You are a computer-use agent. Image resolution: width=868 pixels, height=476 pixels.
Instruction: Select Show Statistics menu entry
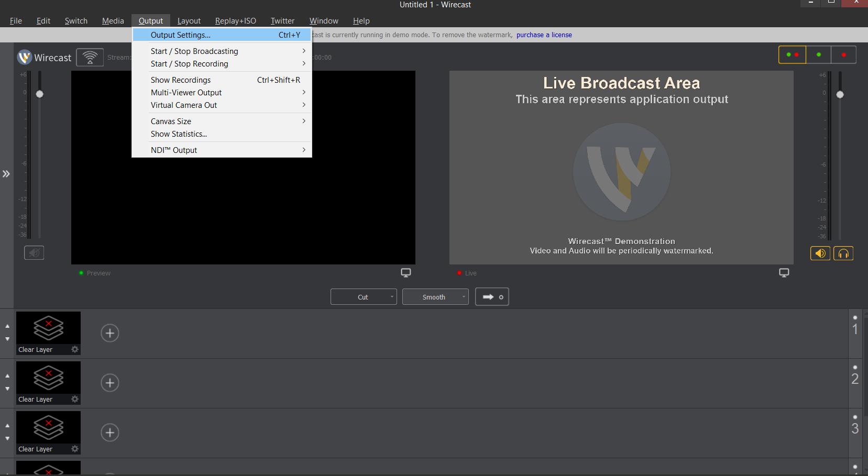click(x=222, y=134)
